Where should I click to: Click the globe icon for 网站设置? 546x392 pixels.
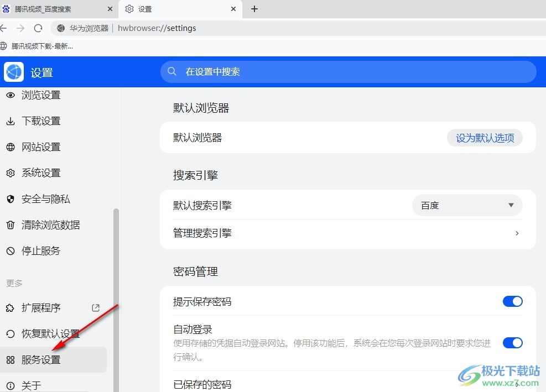(x=11, y=147)
